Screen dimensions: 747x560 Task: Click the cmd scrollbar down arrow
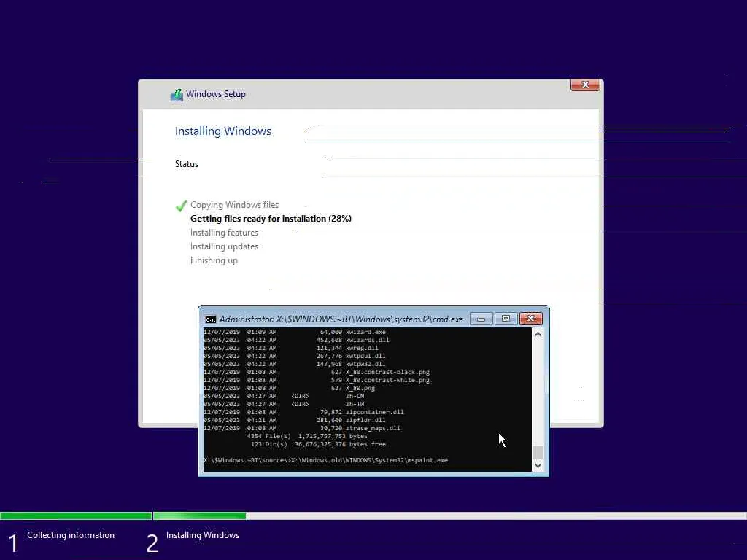coord(538,466)
